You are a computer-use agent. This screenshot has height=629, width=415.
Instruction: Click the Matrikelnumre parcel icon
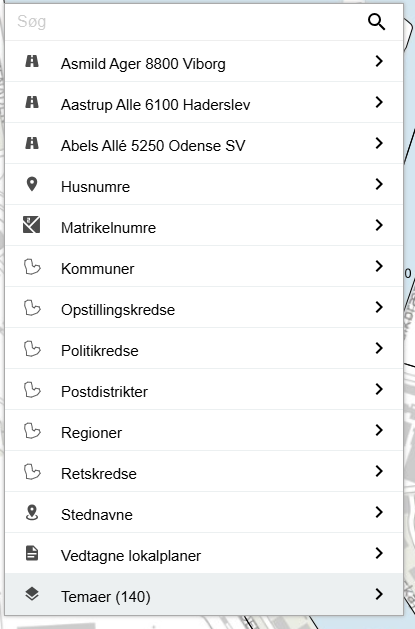point(32,225)
